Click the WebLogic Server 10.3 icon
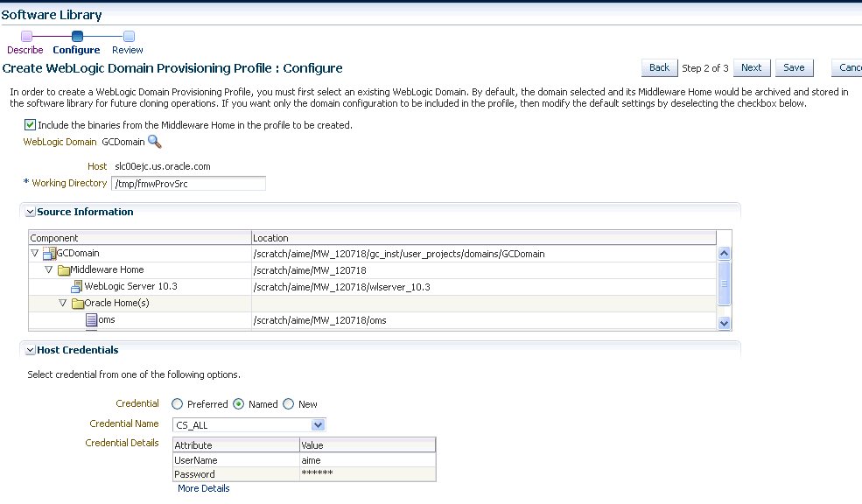This screenshot has height=504, width=862. [77, 286]
